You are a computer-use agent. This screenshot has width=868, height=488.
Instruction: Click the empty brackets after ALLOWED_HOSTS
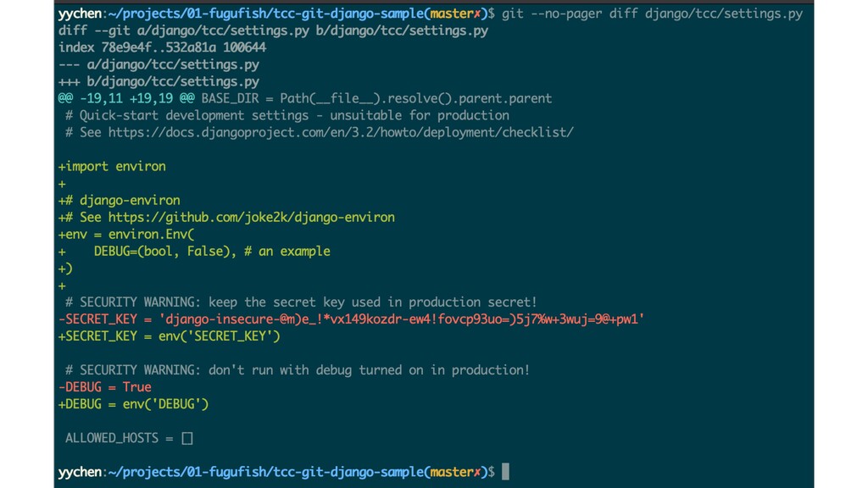[187, 438]
